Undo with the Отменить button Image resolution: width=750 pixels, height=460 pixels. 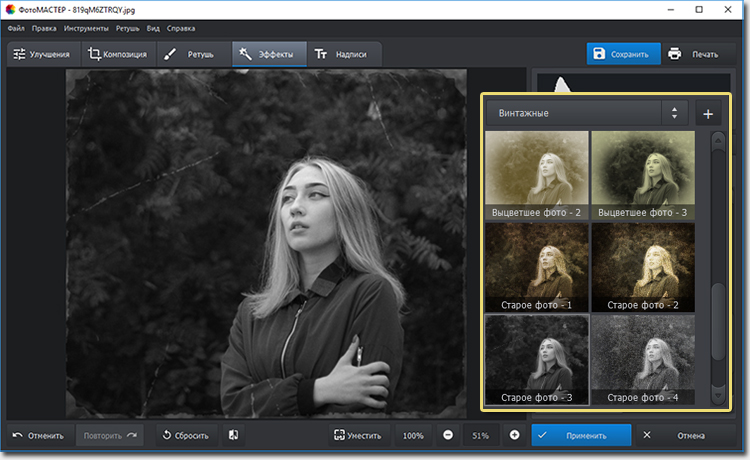(38, 435)
